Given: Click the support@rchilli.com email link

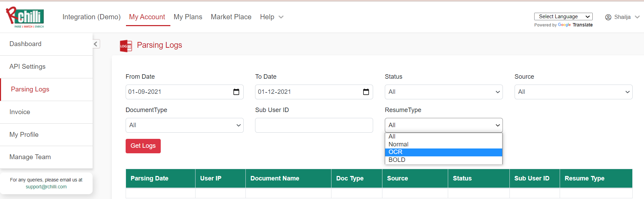Looking at the screenshot, I should [46, 187].
